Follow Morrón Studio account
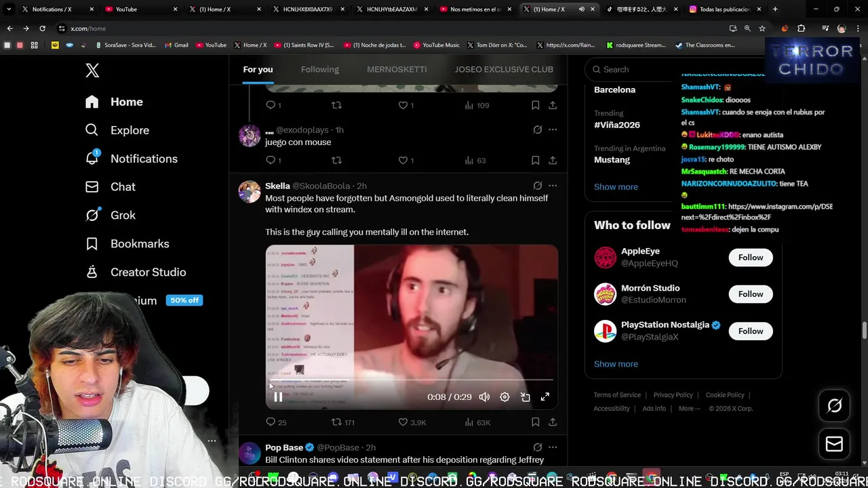Image resolution: width=868 pixels, height=488 pixels. pos(751,294)
